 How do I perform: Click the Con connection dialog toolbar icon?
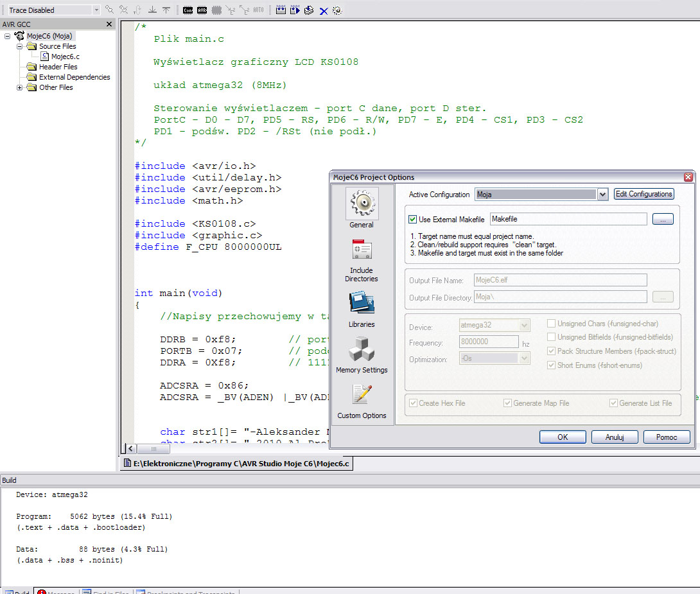(188, 10)
